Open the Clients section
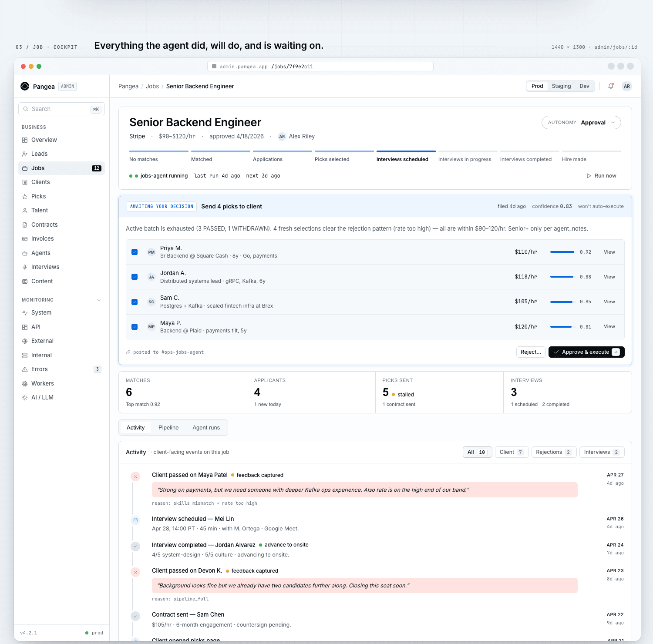Screen dimensions: 653x644 61,182
